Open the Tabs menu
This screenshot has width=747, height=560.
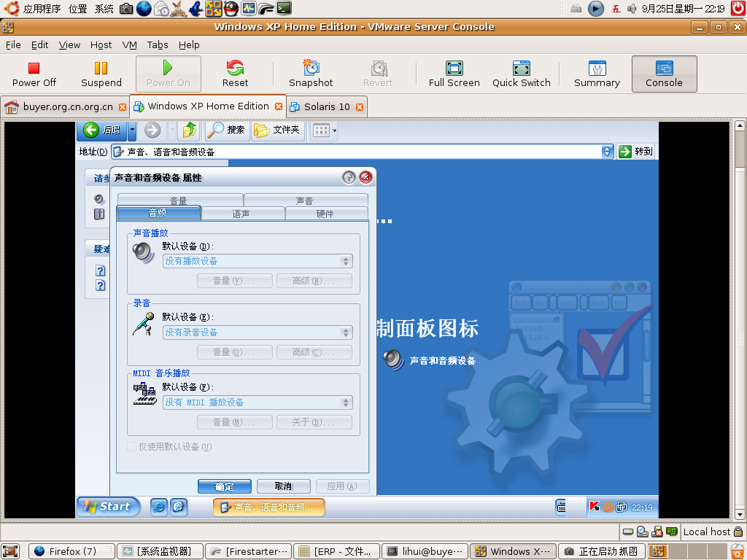click(x=158, y=44)
